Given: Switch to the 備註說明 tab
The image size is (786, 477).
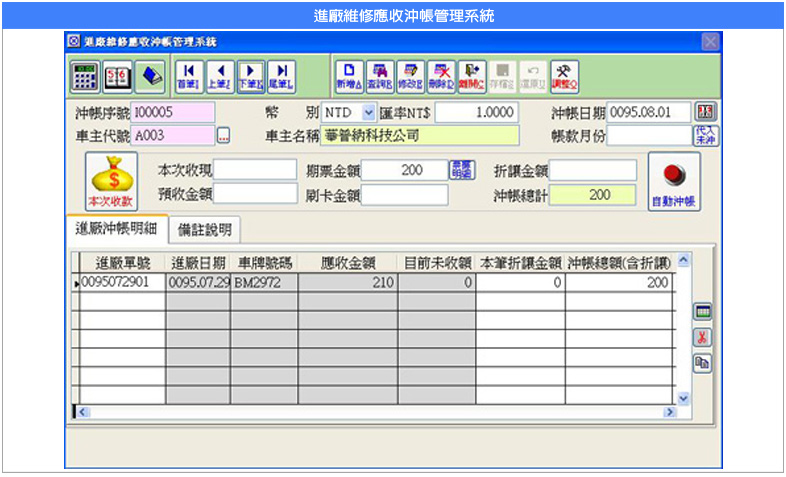Looking at the screenshot, I should 204,230.
